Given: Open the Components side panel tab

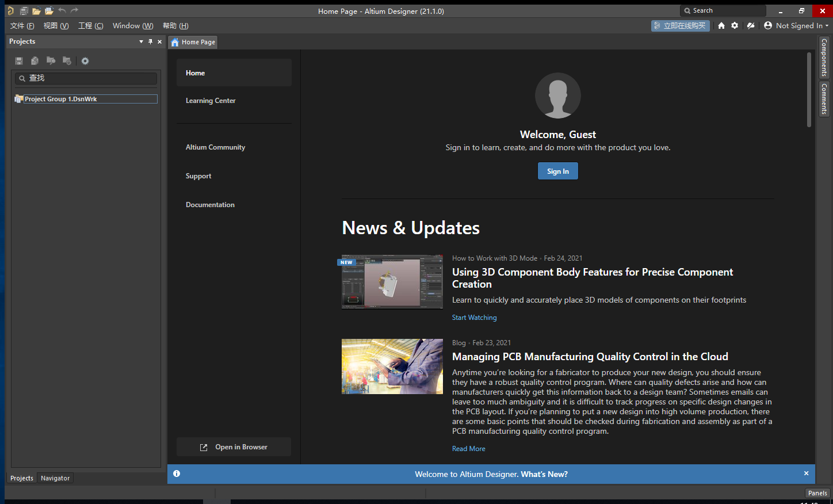Looking at the screenshot, I should [x=824, y=58].
